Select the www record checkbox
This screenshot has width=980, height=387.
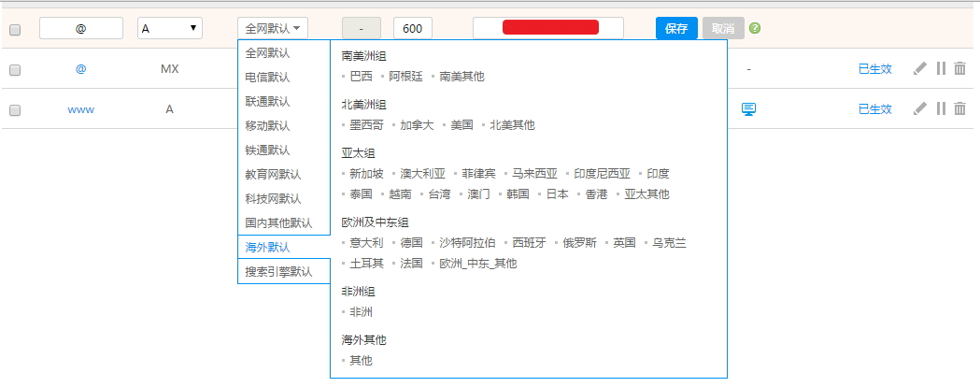15,110
